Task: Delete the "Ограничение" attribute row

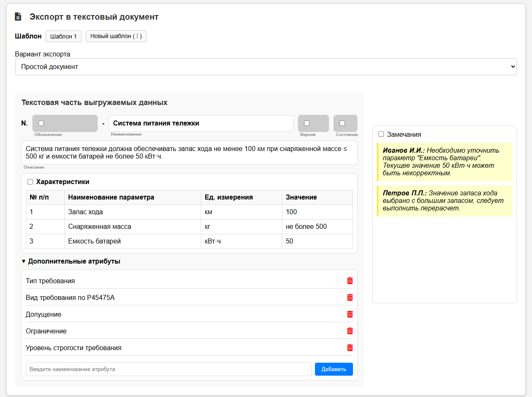Action: click(350, 331)
